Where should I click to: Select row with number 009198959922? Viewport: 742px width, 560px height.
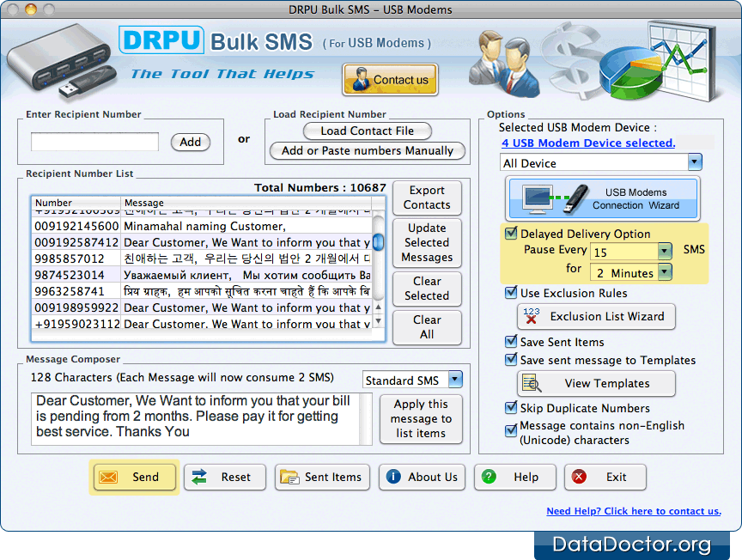coord(202,307)
